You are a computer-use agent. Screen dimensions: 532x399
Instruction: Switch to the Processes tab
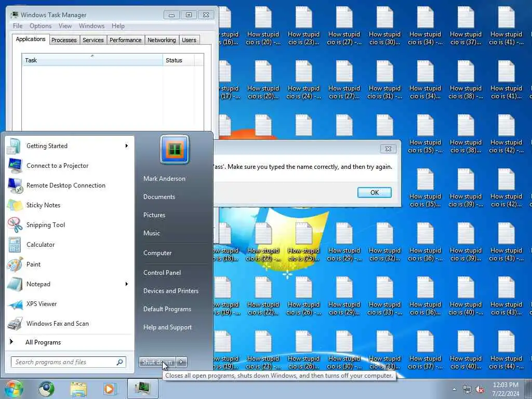(x=64, y=40)
